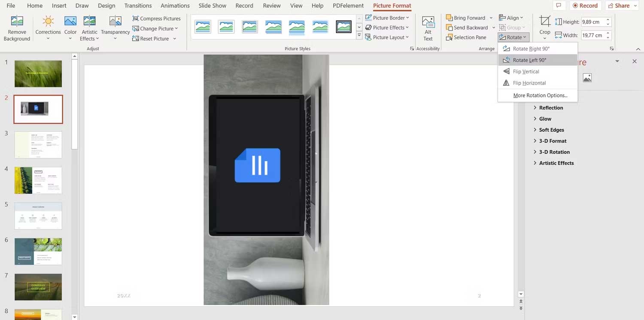
Task: Click Compress Pictures
Action: pos(156,18)
